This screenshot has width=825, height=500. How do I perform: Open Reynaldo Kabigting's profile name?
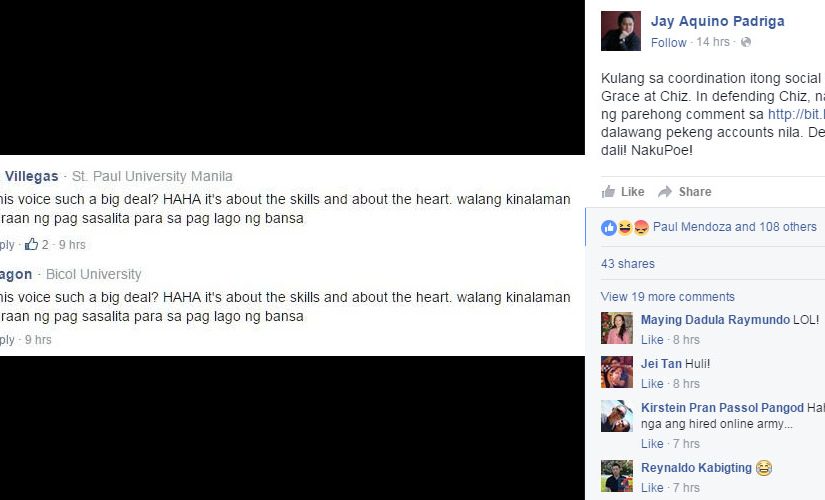tap(696, 468)
